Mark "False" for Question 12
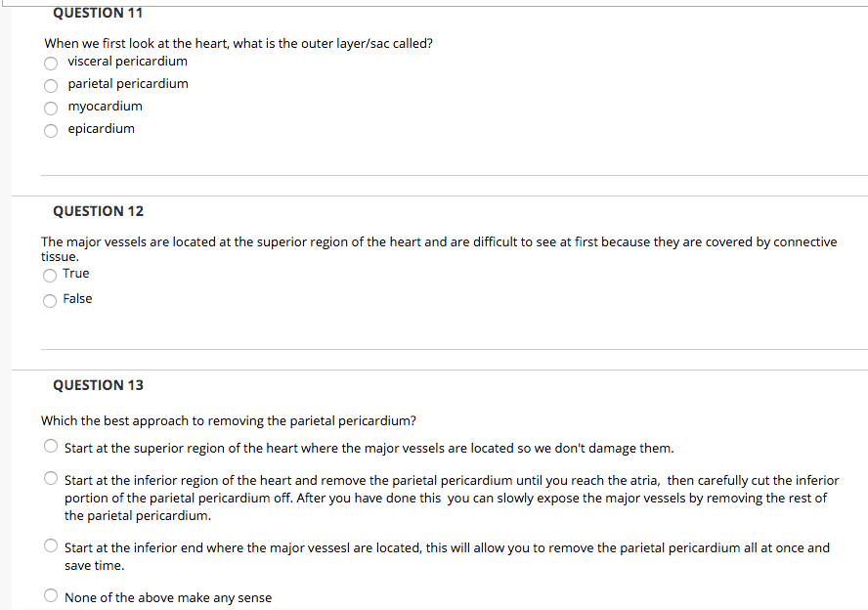Image resolution: width=868 pixels, height=610 pixels. coord(49,300)
